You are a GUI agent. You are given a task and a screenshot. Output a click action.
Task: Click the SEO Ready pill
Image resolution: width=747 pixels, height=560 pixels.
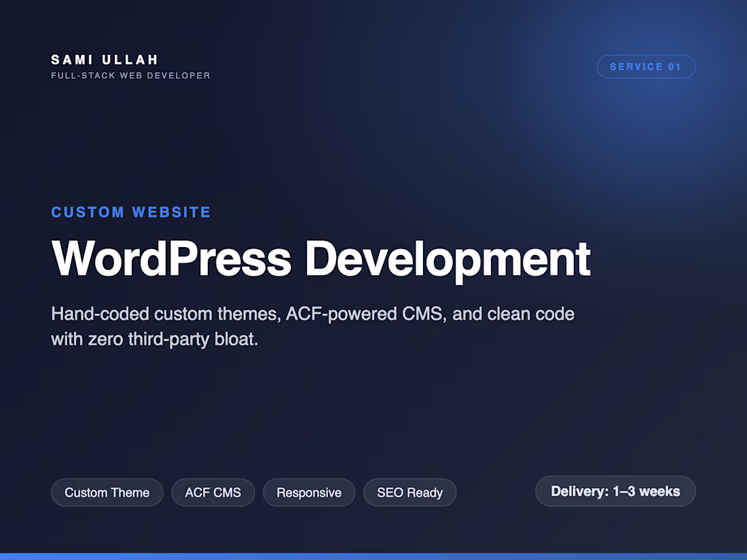click(409, 492)
